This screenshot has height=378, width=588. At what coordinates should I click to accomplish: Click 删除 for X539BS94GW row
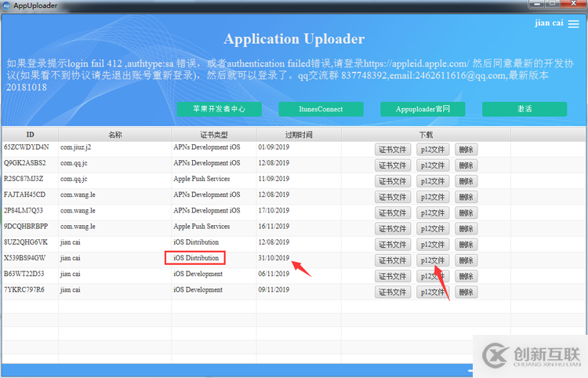click(x=466, y=260)
